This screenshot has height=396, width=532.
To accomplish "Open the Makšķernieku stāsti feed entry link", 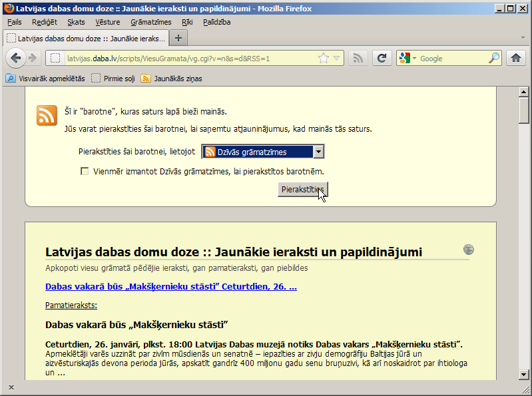I will click(x=171, y=286).
